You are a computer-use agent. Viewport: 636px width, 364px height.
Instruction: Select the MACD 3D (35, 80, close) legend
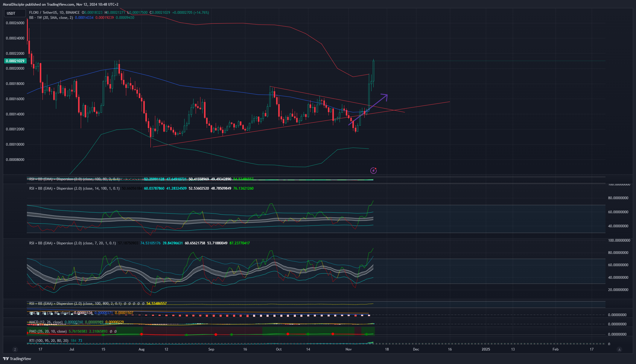point(49,313)
